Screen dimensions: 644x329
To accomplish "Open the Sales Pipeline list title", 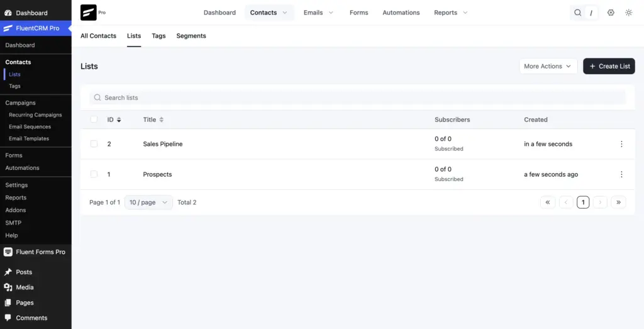I will pos(163,144).
